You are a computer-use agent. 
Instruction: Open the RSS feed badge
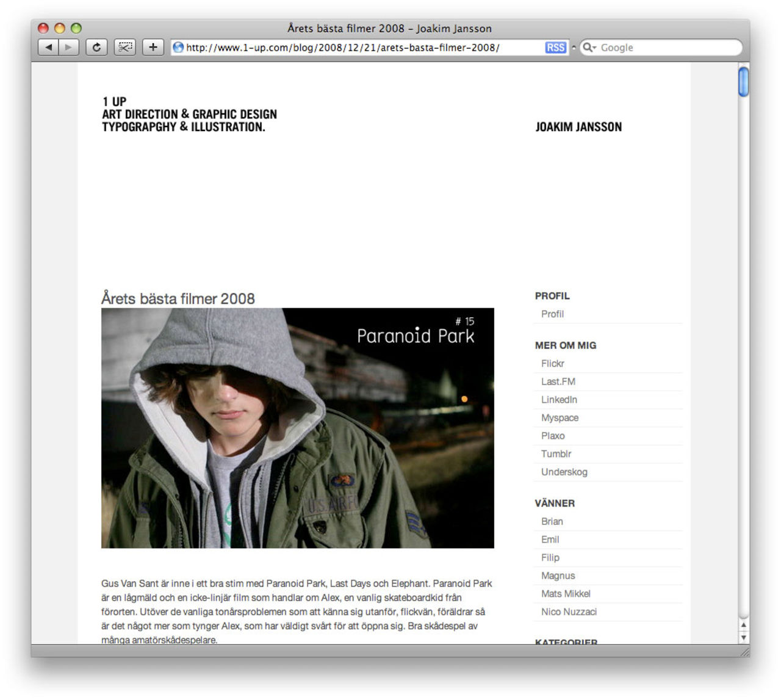pos(556,48)
